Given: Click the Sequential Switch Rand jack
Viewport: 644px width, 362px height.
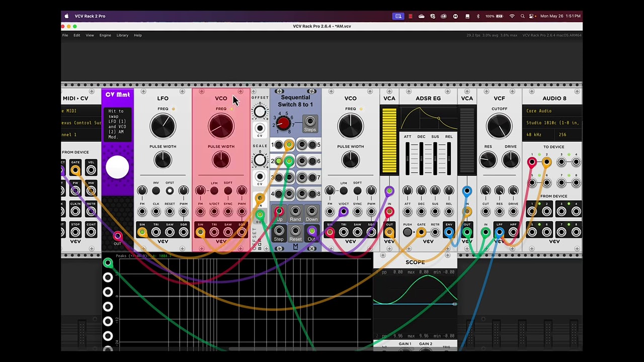Looking at the screenshot, I should 295,212.
